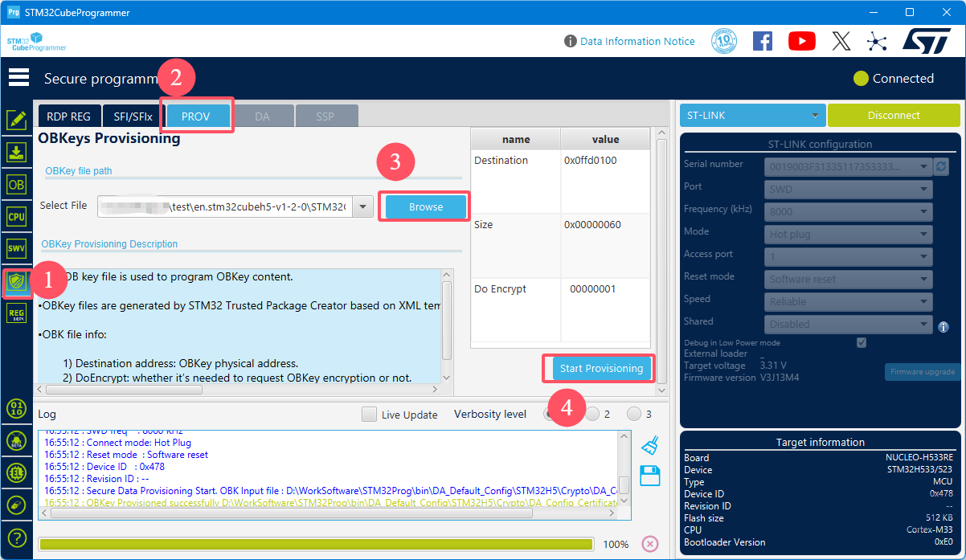Viewport: 966px width, 560px height.
Task: Click the Browse button
Action: tap(426, 207)
